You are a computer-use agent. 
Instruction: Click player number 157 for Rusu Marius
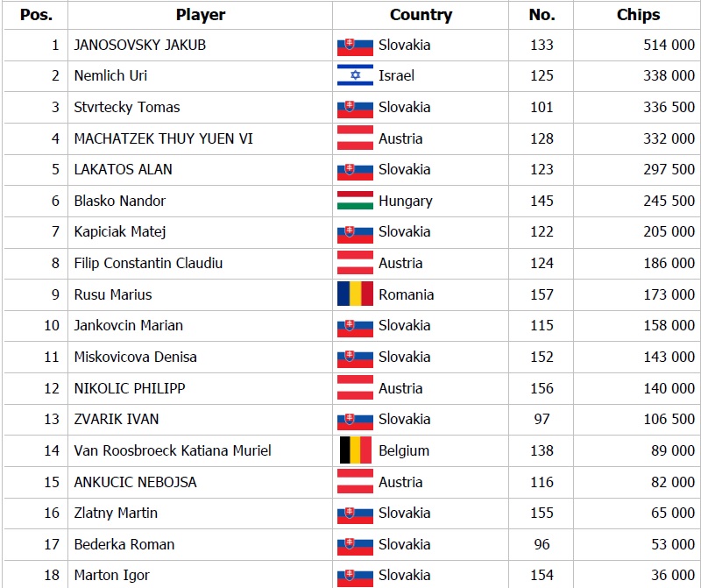[x=542, y=294]
